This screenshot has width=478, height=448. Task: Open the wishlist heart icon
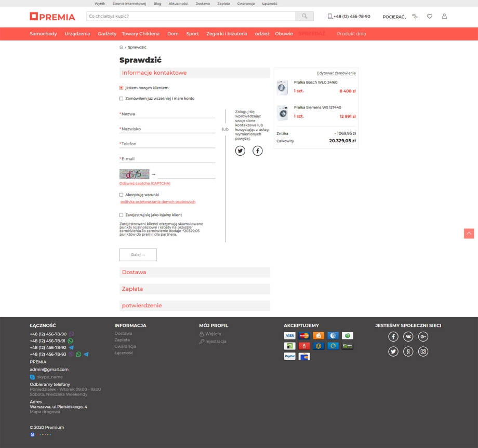(430, 17)
